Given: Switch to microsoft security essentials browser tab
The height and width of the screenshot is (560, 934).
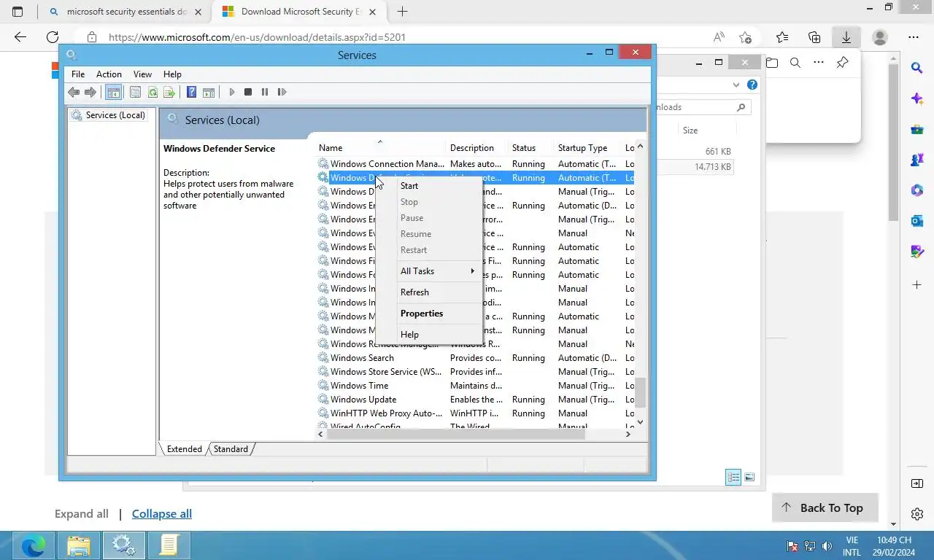Looking at the screenshot, I should 124,12.
